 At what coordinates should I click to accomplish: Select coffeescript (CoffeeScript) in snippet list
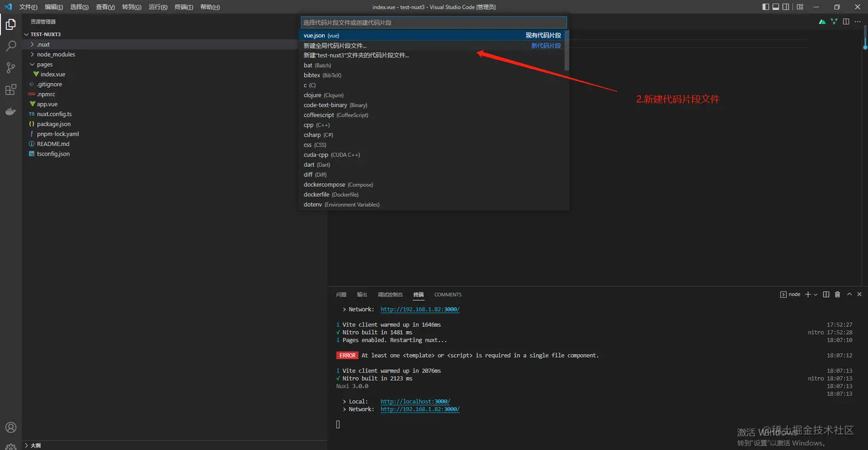pos(432,115)
